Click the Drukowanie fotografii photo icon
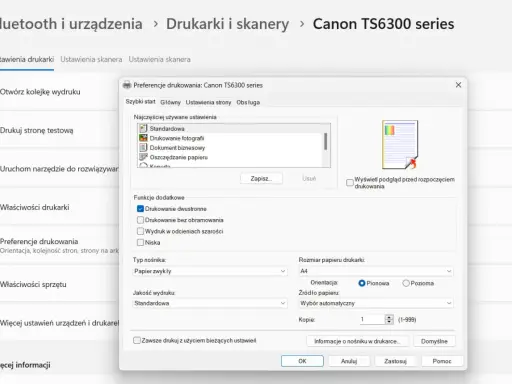 click(143, 138)
